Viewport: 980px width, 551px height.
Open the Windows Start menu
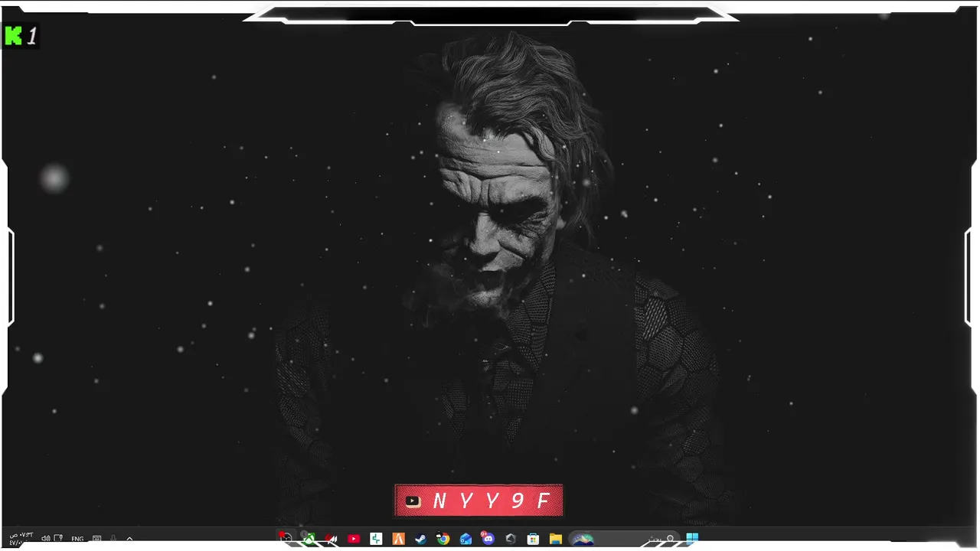tap(691, 539)
